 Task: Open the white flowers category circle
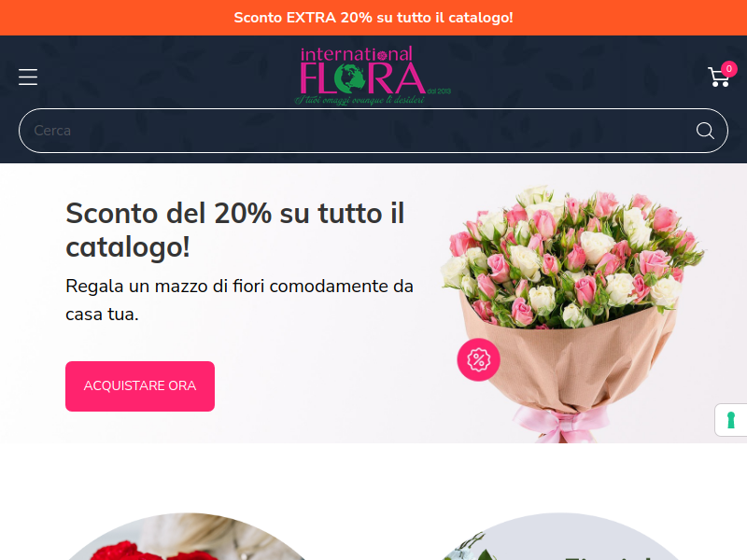click(560, 537)
